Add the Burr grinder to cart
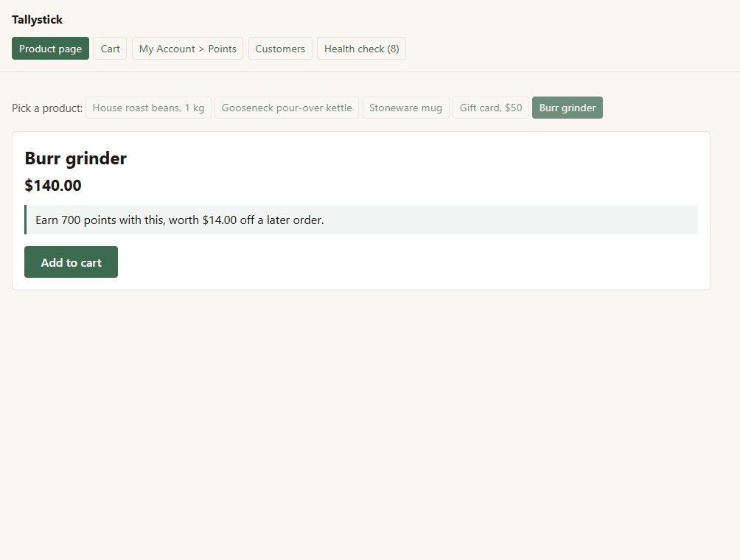 (x=71, y=262)
